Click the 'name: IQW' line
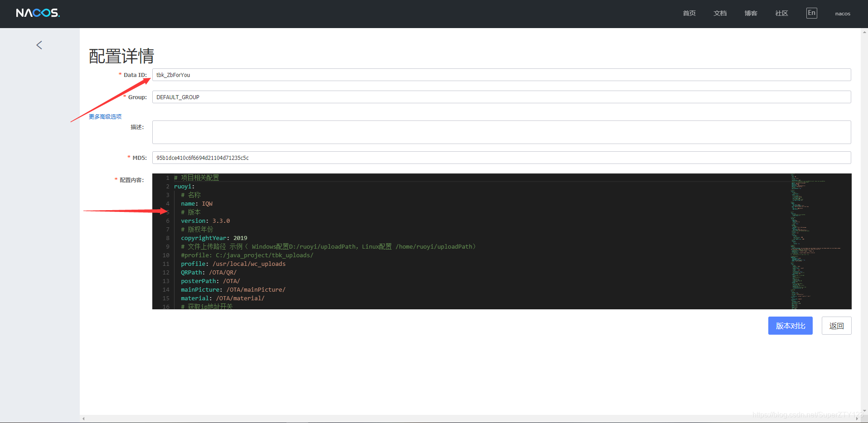Screen dimensions: 868x423 pyautogui.click(x=197, y=204)
